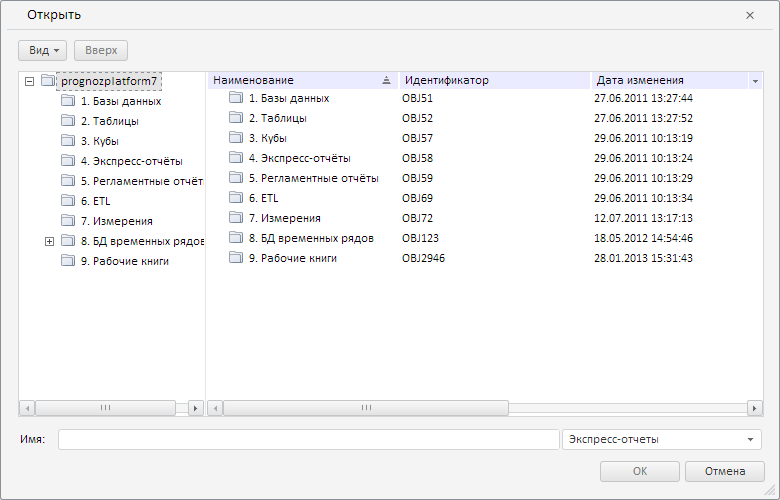Click the 9. Рабочие книги folder icon in list
Screen dimensions: 780x500
[236, 258]
